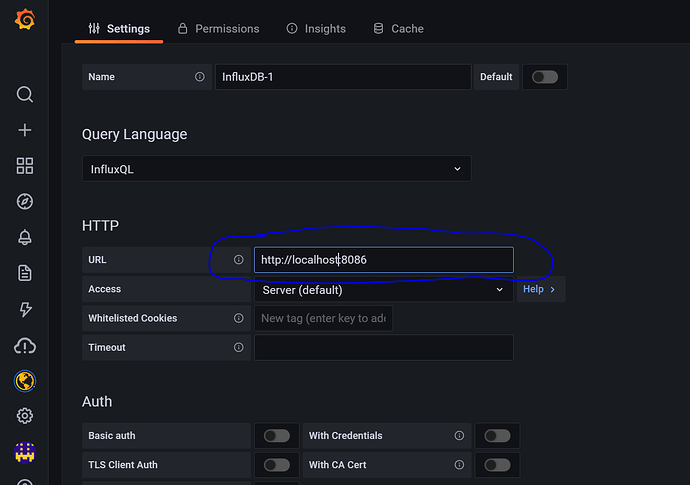Enable the Basic auth switch

click(x=276, y=436)
